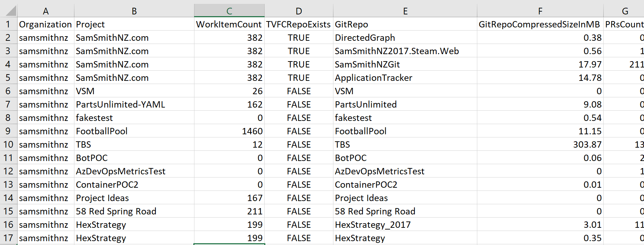Select the Project Ideas project cell
644x245 pixels.
[134, 198]
